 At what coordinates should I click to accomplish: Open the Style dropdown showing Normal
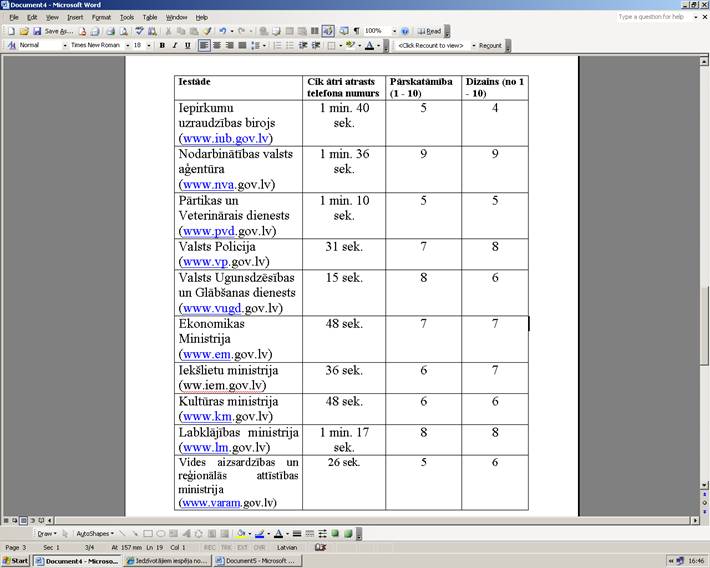pos(65,45)
